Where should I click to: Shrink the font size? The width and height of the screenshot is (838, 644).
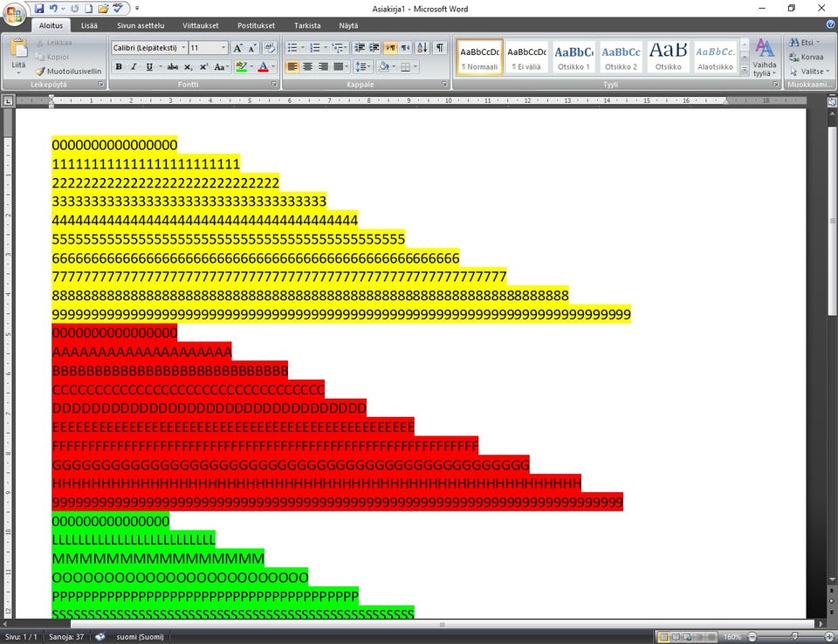[x=252, y=48]
